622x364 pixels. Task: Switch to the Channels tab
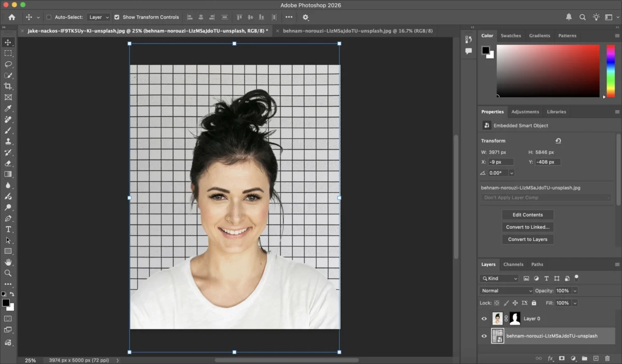[x=513, y=265]
